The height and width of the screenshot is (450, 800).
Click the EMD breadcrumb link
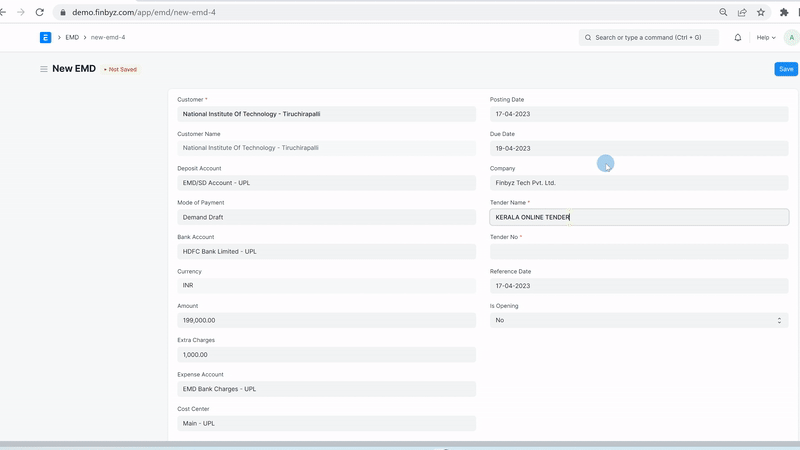click(x=72, y=37)
